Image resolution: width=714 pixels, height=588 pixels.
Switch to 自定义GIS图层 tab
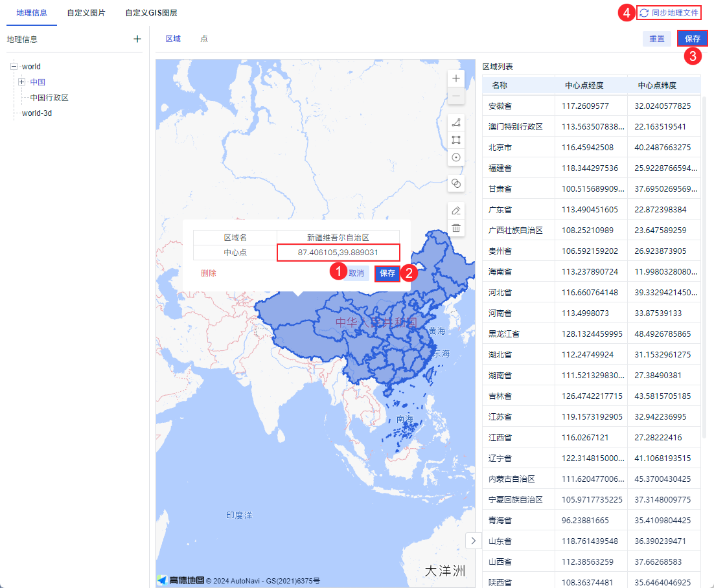[151, 13]
